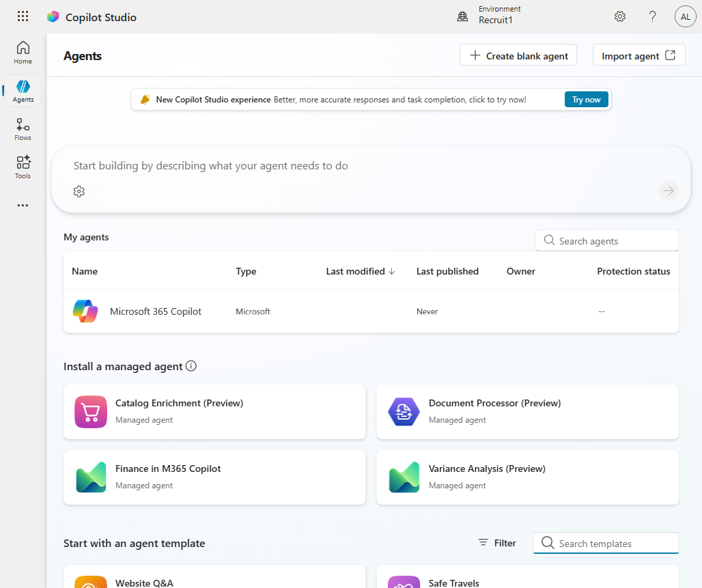Click the Finance in M365 Copilot icon

tap(91, 477)
